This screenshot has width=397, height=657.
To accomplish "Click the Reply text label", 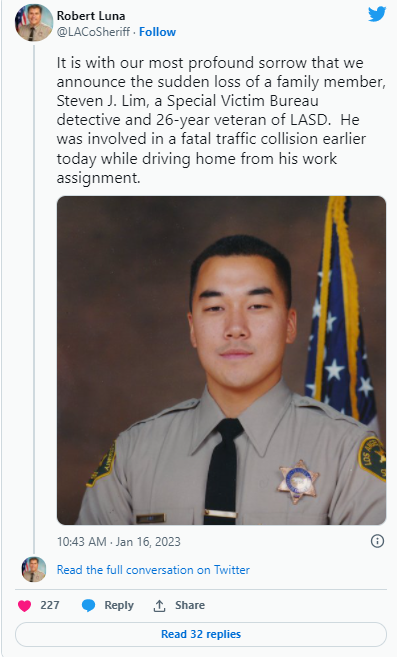I will 119,605.
